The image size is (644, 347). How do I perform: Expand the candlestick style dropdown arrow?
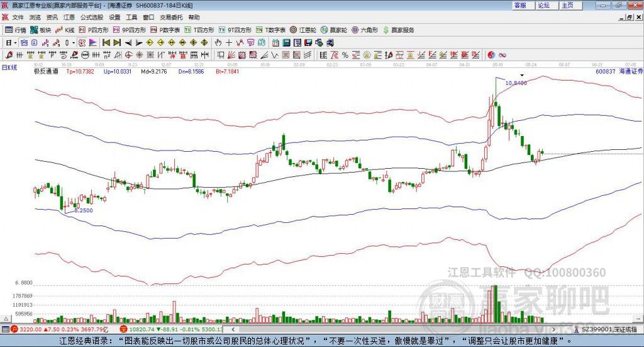pos(74,42)
